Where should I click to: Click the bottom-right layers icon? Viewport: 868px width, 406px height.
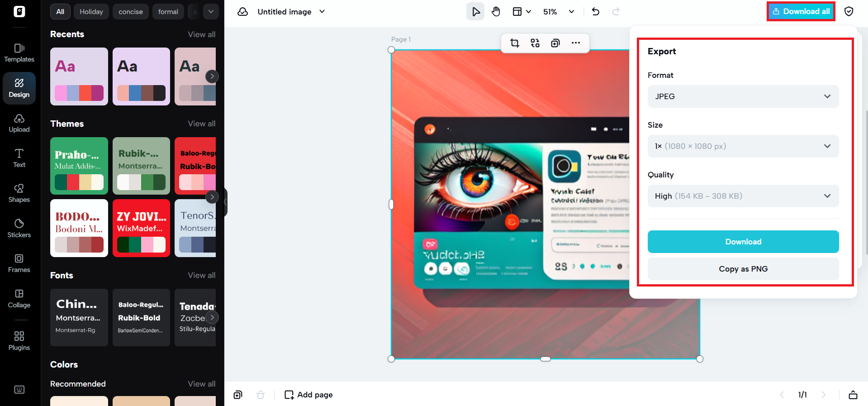[853, 395]
